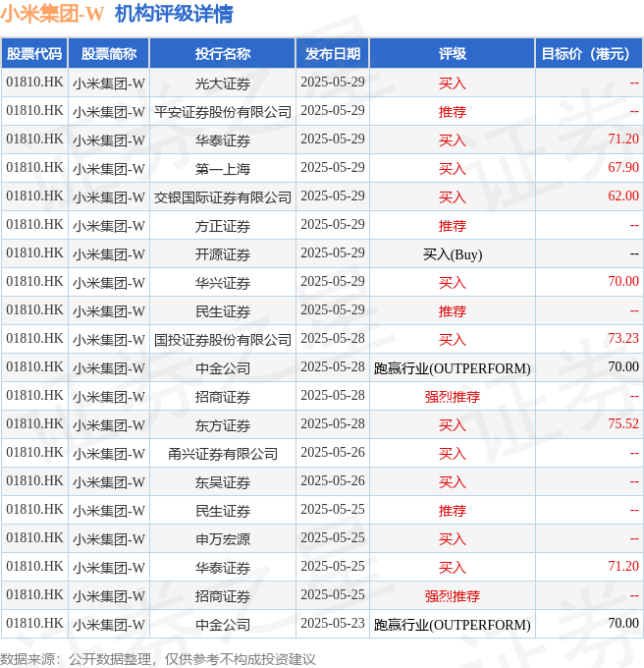Click the 买入(Buy) rating cell
This screenshot has width=644, height=668.
(x=452, y=254)
